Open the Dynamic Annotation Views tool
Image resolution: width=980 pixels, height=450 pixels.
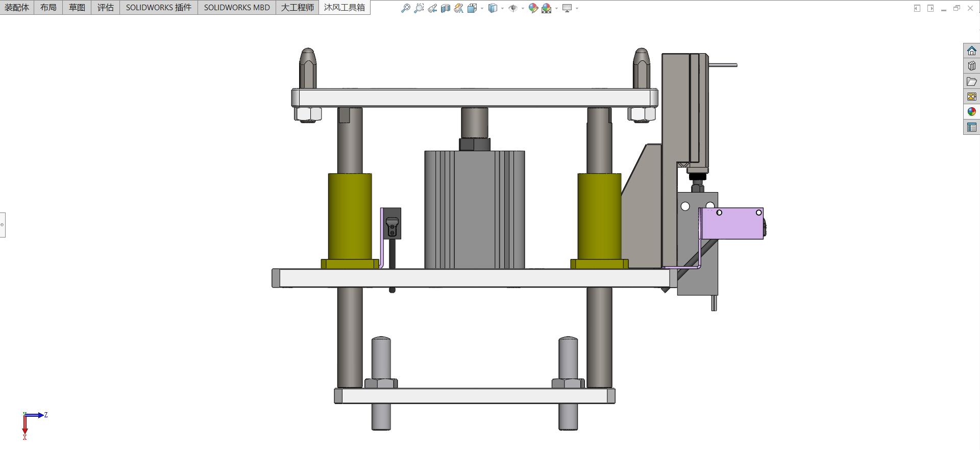point(459,8)
